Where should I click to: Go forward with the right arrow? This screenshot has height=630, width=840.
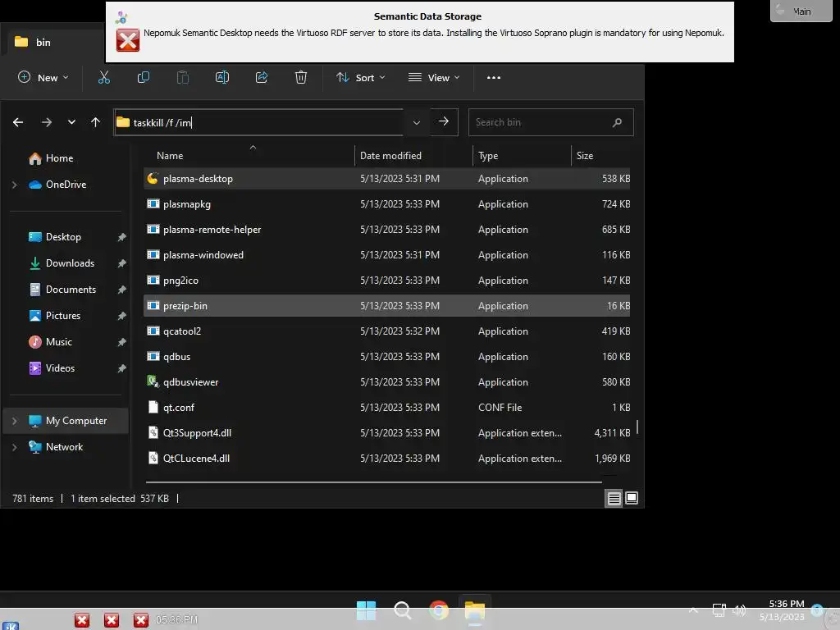pyautogui.click(x=47, y=122)
